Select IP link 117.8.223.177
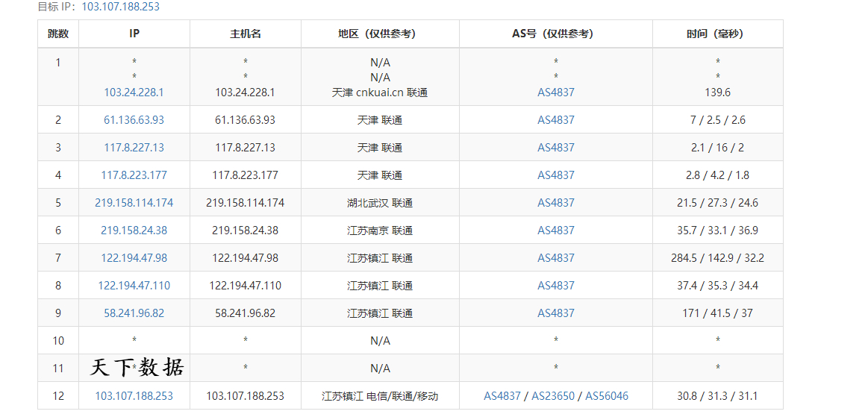This screenshot has width=868, height=417. pyautogui.click(x=134, y=175)
